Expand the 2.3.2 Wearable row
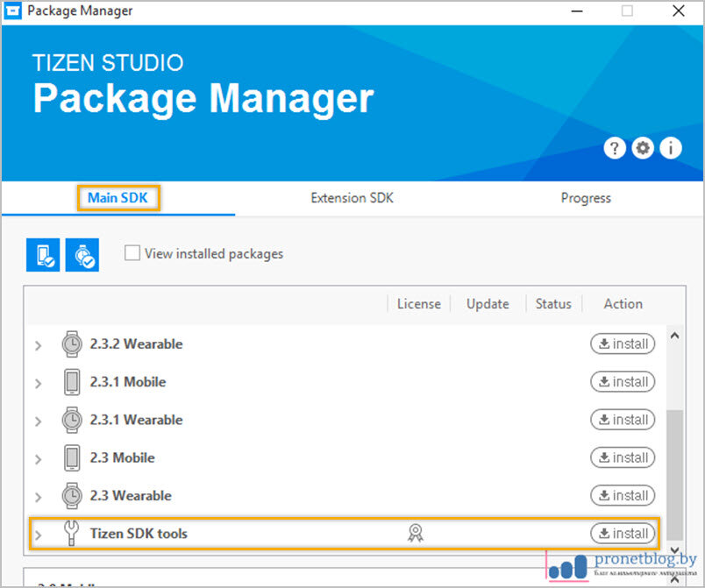This screenshot has height=588, width=705. point(39,345)
